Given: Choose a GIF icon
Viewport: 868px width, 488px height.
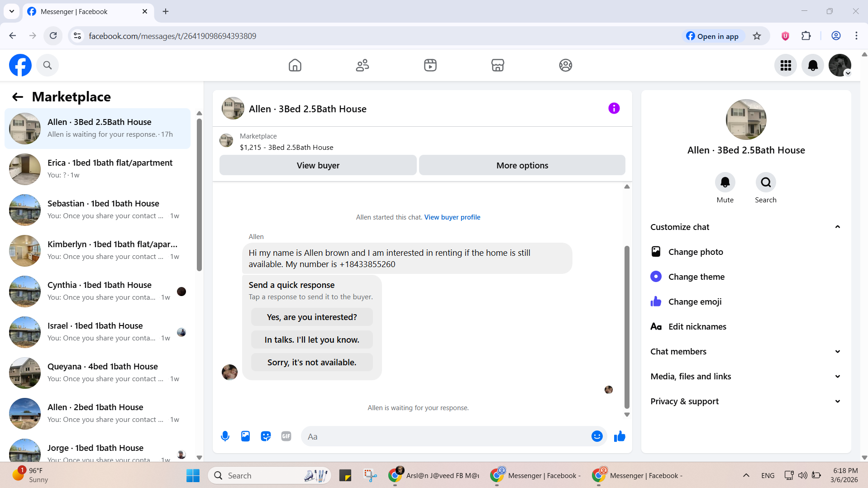Looking at the screenshot, I should [286, 436].
